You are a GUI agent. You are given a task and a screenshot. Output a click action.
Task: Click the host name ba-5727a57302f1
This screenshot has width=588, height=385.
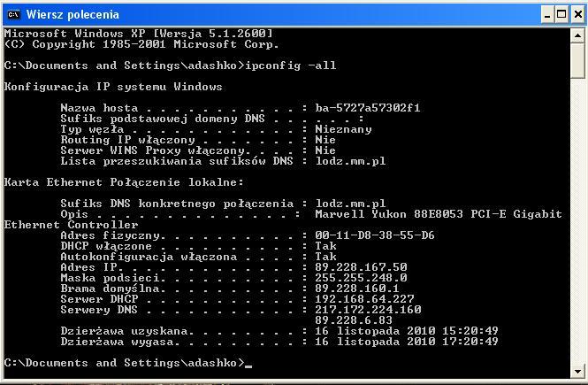[x=368, y=108]
